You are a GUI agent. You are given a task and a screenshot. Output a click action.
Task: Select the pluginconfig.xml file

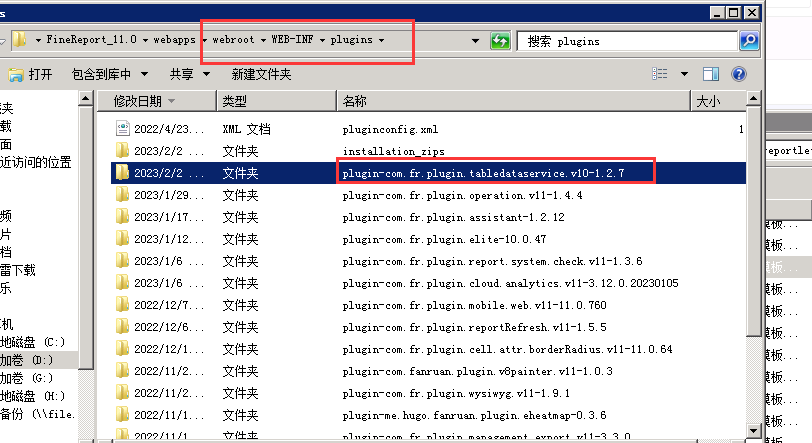tap(390, 129)
